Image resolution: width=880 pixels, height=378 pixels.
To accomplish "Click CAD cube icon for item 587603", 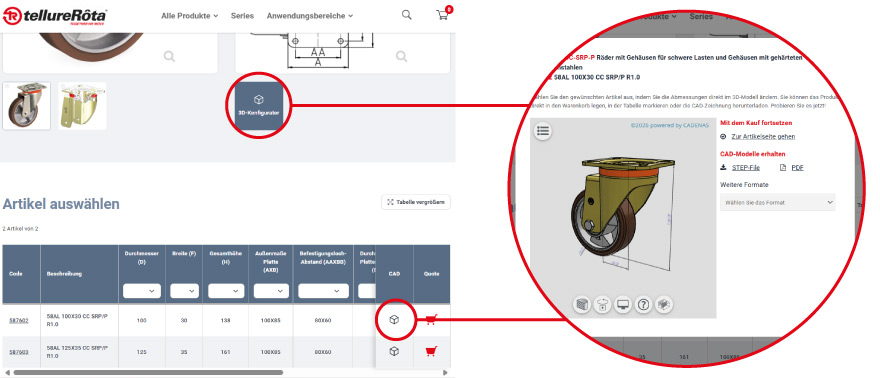I will 395,352.
